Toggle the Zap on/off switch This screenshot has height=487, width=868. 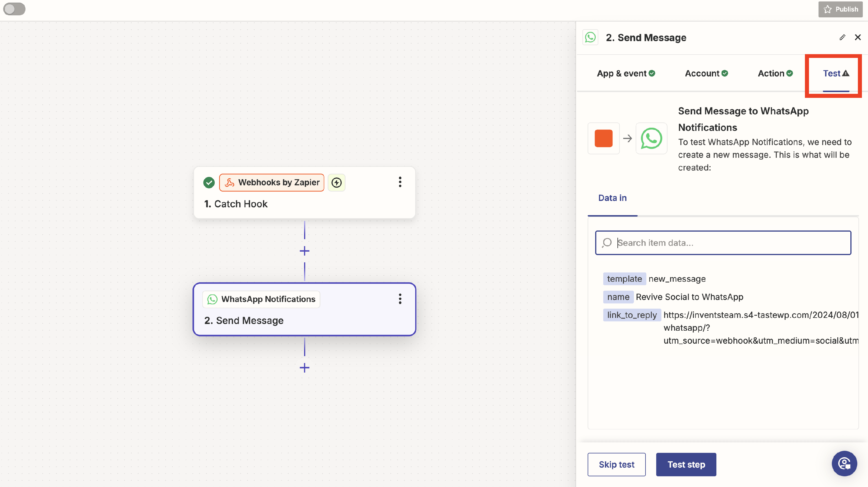pos(14,9)
